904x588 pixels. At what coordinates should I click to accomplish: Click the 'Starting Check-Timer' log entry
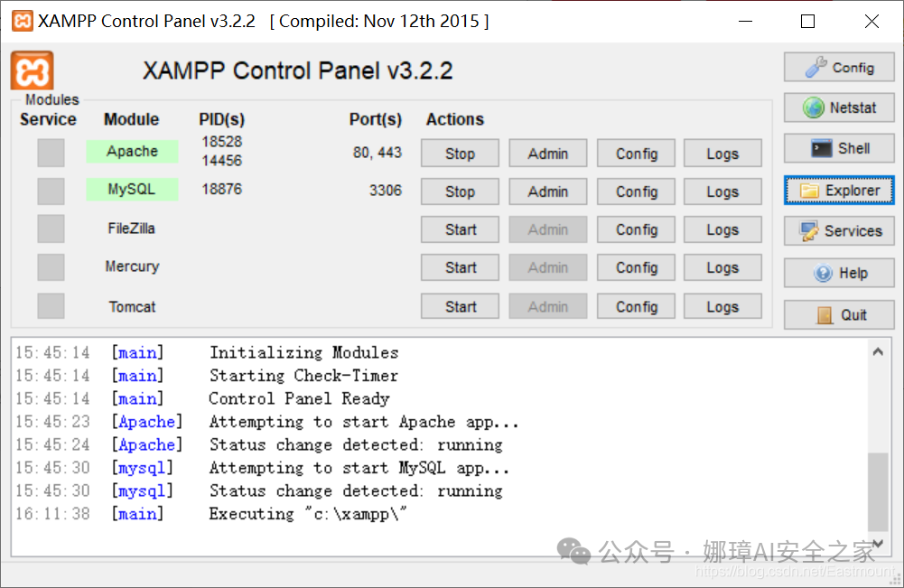[303, 375]
